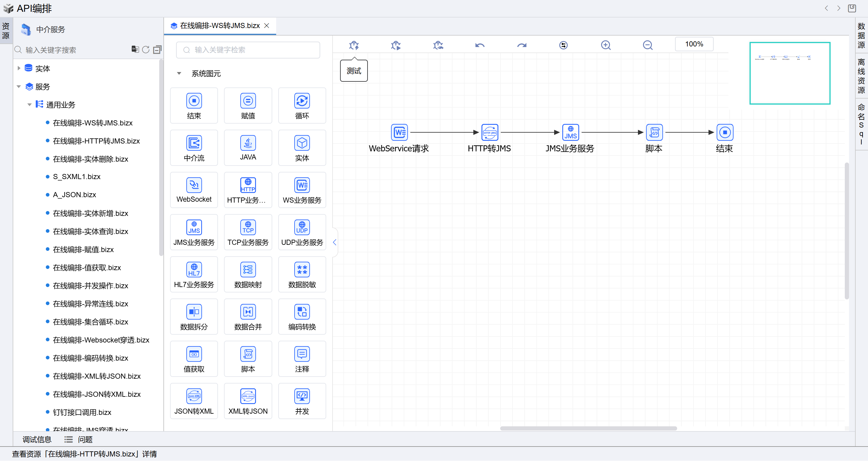This screenshot has height=461, width=868.
Task: Click the redo arrow in the canvas toolbar
Action: click(522, 45)
